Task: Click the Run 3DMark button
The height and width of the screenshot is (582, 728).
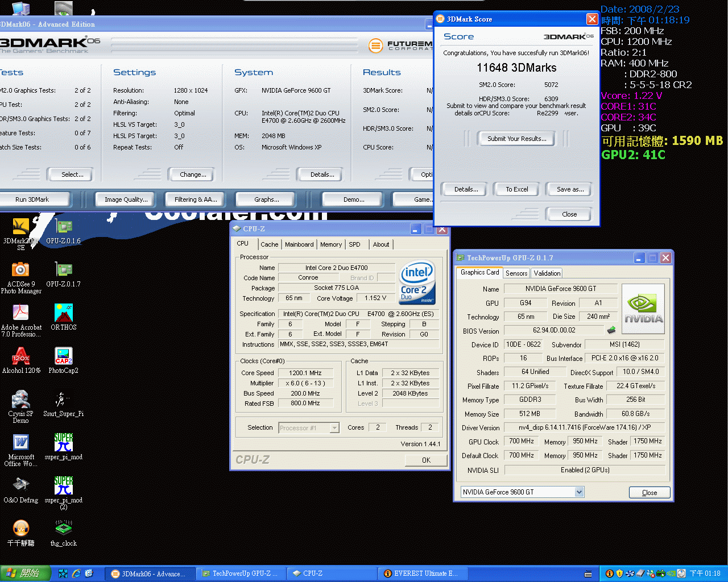Action: (x=32, y=199)
